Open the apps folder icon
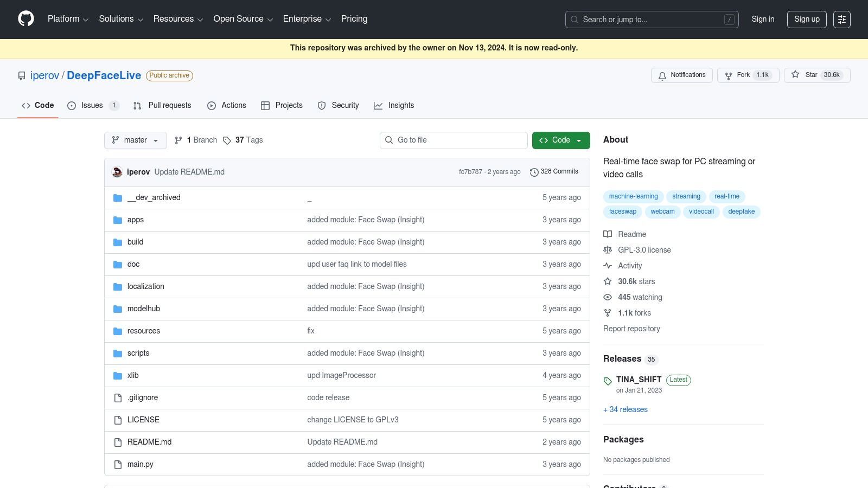The height and width of the screenshot is (488, 868). pos(118,220)
